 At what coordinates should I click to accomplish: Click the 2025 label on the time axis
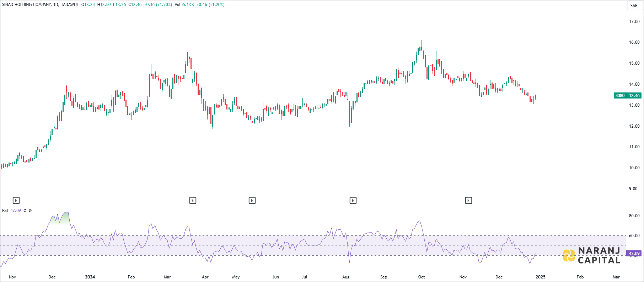point(541,277)
